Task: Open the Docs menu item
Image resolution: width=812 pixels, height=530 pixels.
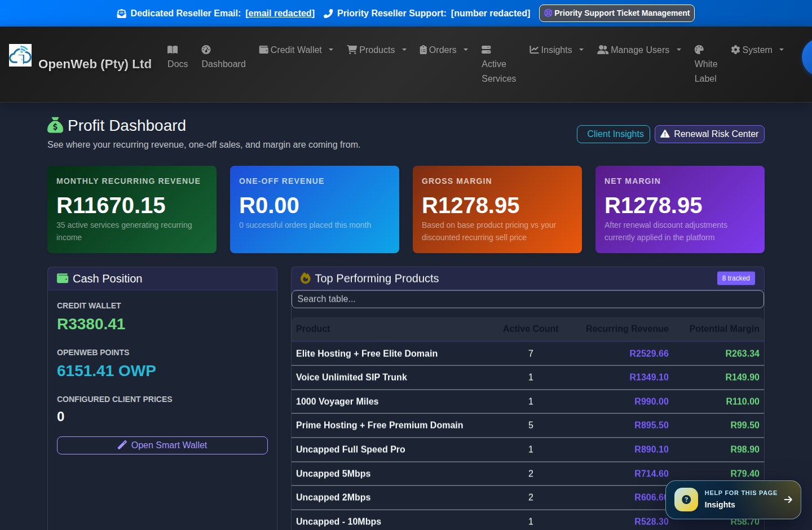Action: pos(178,57)
